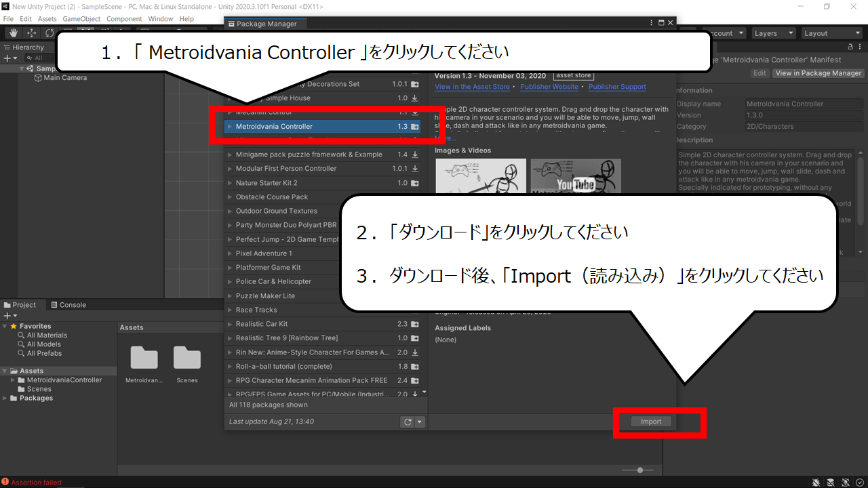
Task: Click the Display name field in Inspector
Action: point(803,104)
